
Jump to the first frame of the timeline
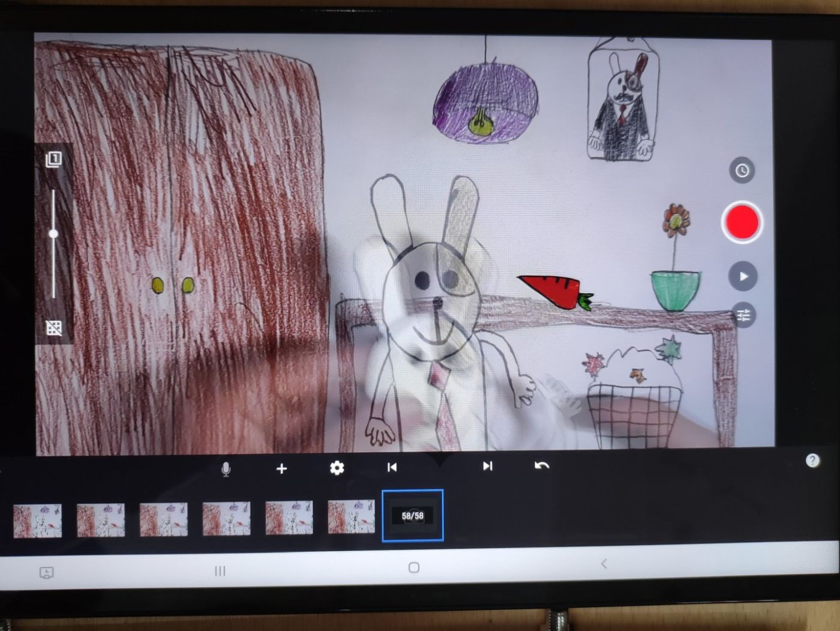[x=392, y=466]
